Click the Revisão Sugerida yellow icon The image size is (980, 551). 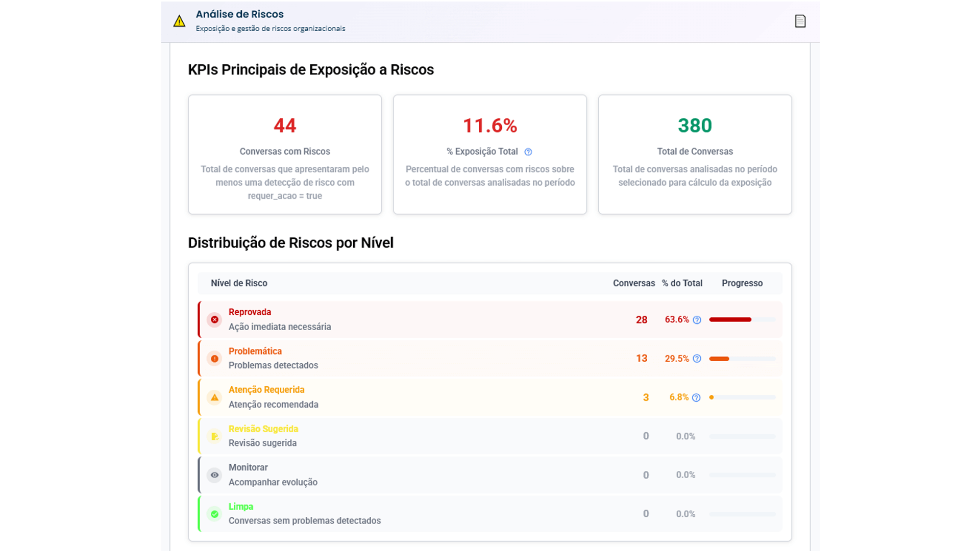pos(214,436)
